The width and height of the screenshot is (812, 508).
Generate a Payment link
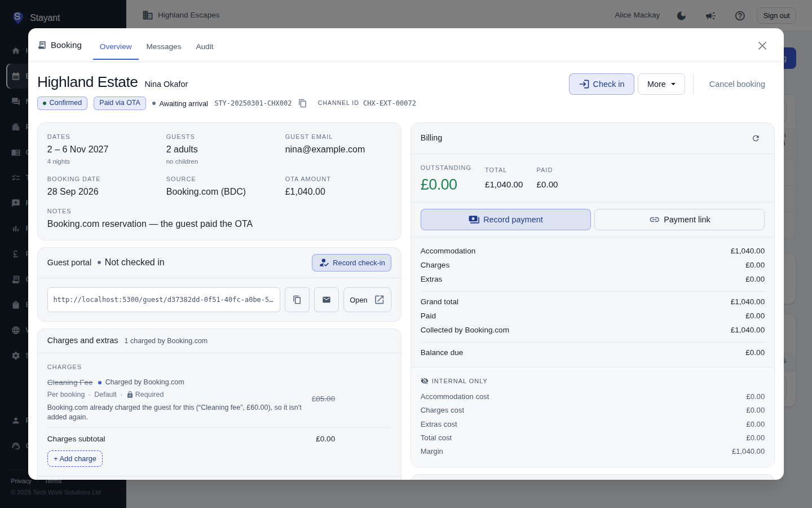tap(679, 220)
